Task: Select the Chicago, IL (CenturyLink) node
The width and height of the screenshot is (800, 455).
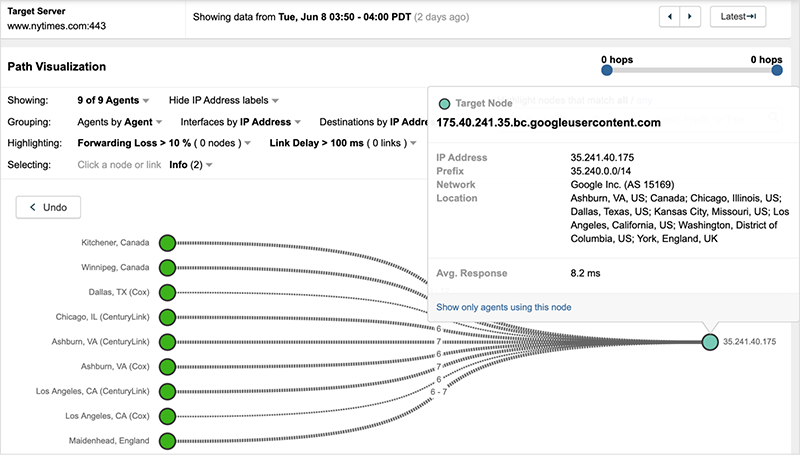Action: pos(167,317)
